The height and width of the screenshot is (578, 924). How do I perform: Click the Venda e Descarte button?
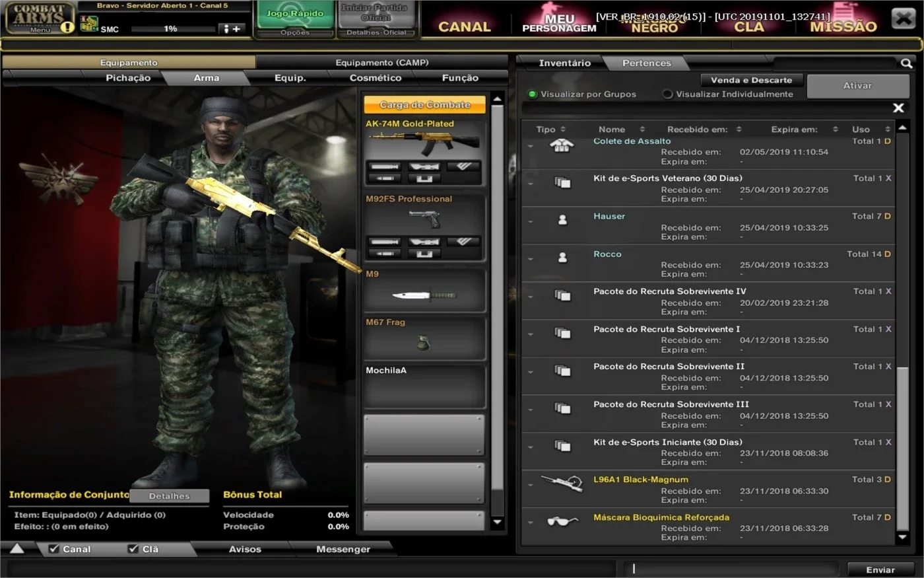click(x=751, y=80)
